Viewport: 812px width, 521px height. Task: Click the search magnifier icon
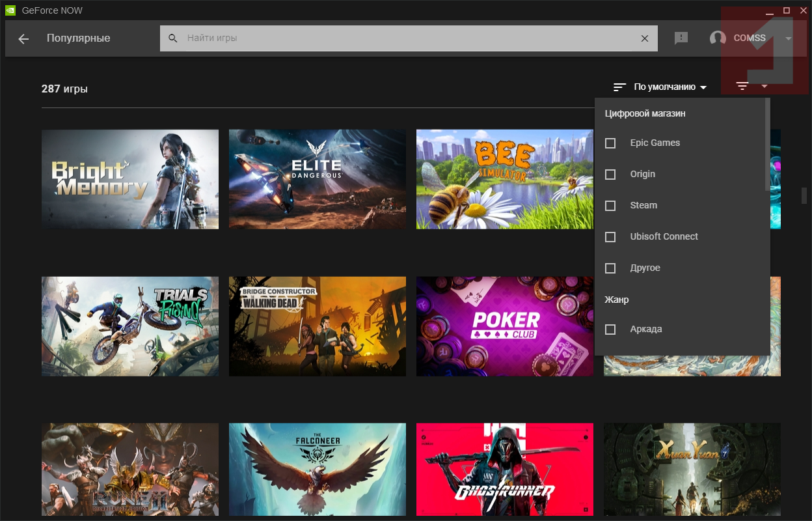click(173, 38)
